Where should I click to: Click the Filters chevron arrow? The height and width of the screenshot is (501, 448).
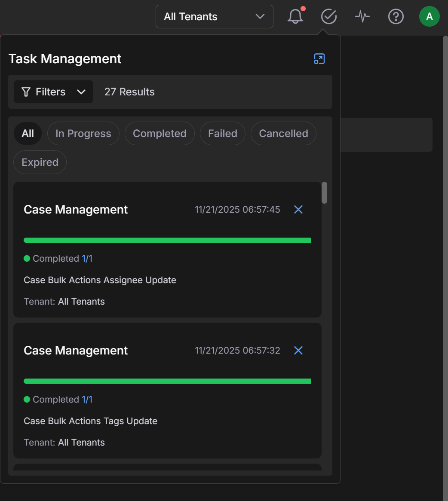click(81, 92)
